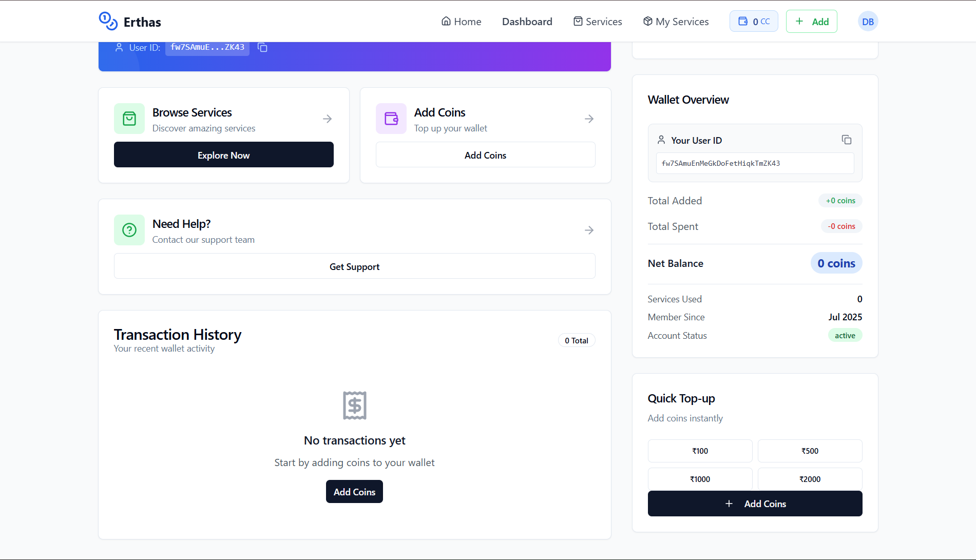
Task: Click the Wallet Overview heading
Action: point(688,100)
